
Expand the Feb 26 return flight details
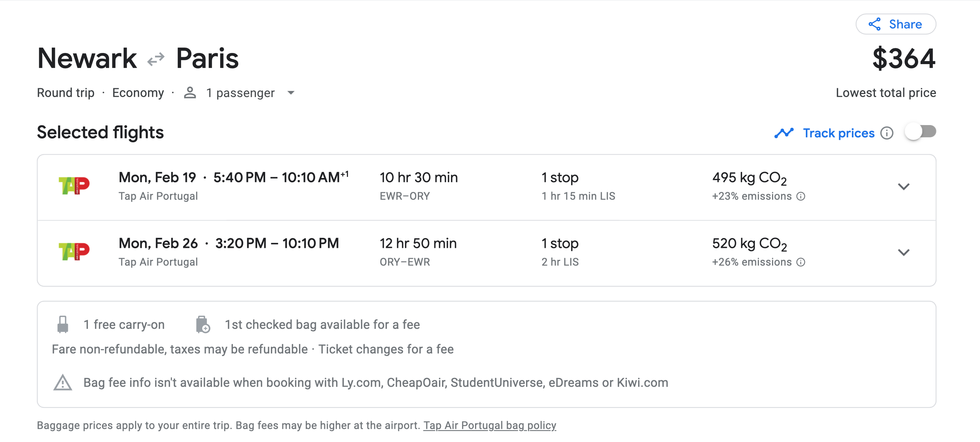click(x=904, y=252)
